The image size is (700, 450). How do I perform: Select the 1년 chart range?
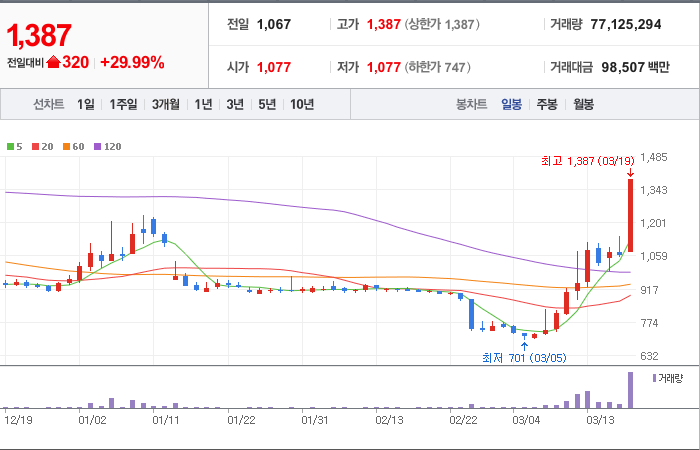click(203, 104)
